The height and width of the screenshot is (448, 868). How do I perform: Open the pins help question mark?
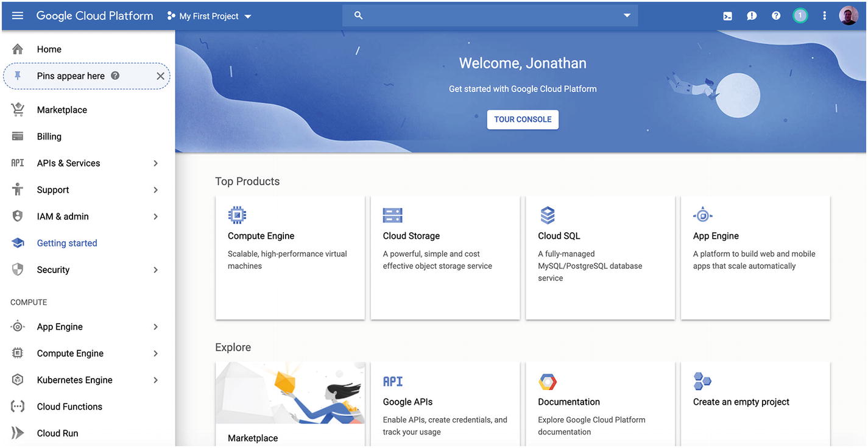click(115, 76)
